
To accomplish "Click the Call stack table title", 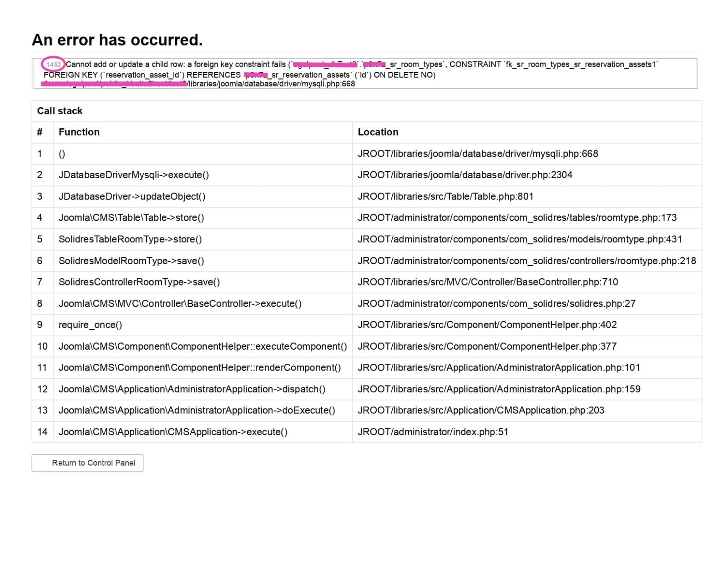I will 60,111.
